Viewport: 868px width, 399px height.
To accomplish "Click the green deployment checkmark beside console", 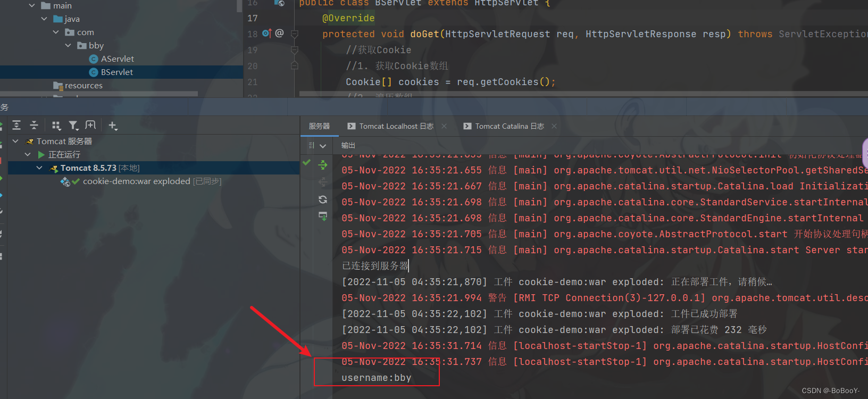I will click(x=307, y=162).
